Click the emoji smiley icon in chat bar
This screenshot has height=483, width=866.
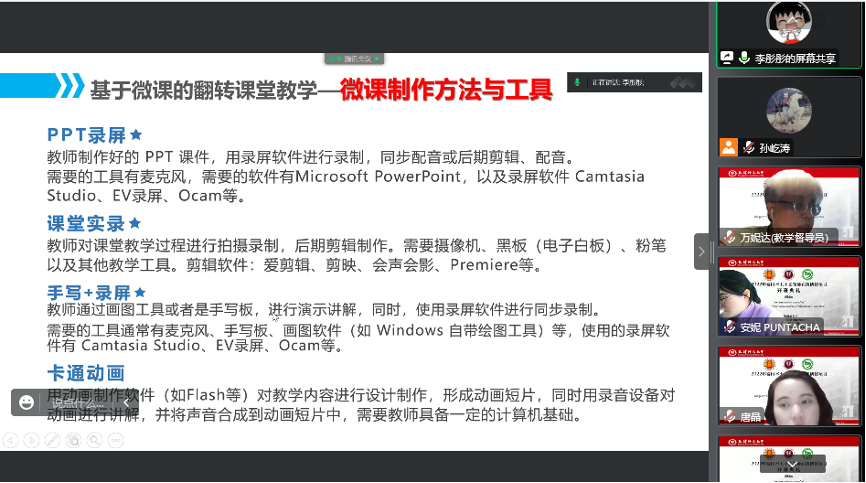tap(24, 403)
